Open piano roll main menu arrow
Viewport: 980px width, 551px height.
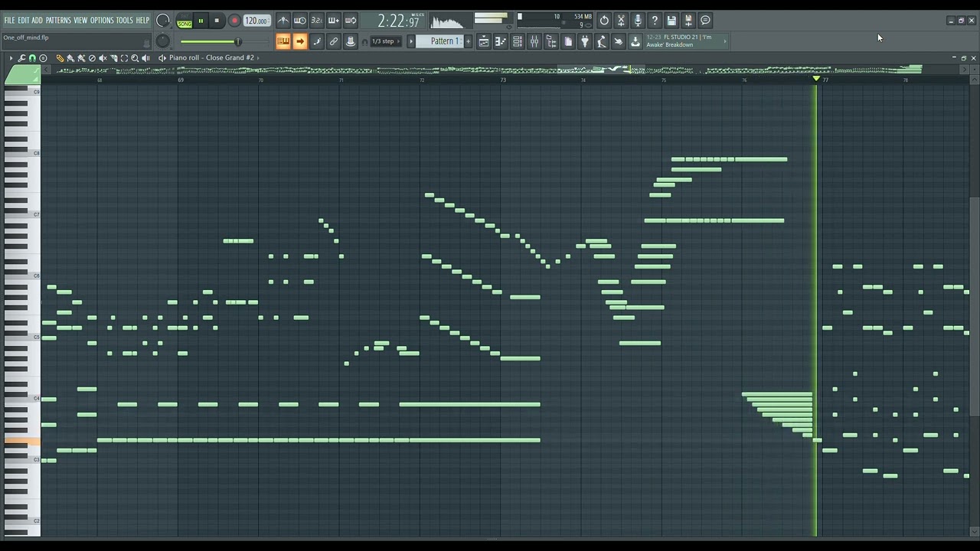click(x=11, y=58)
